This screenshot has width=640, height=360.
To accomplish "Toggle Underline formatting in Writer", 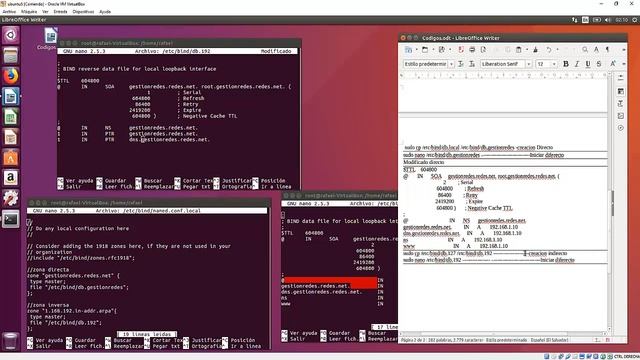I will click(588, 64).
